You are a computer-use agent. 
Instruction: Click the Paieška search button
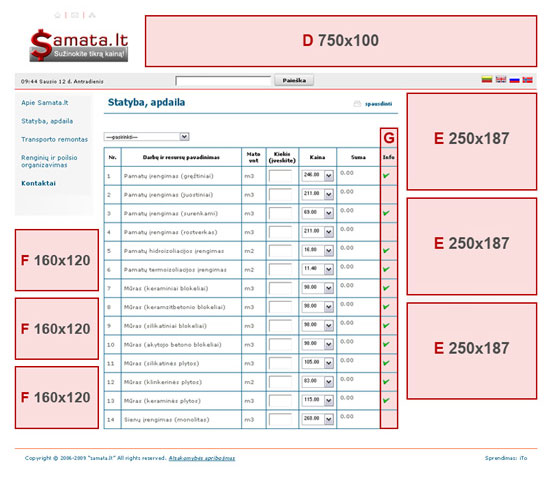294,80
